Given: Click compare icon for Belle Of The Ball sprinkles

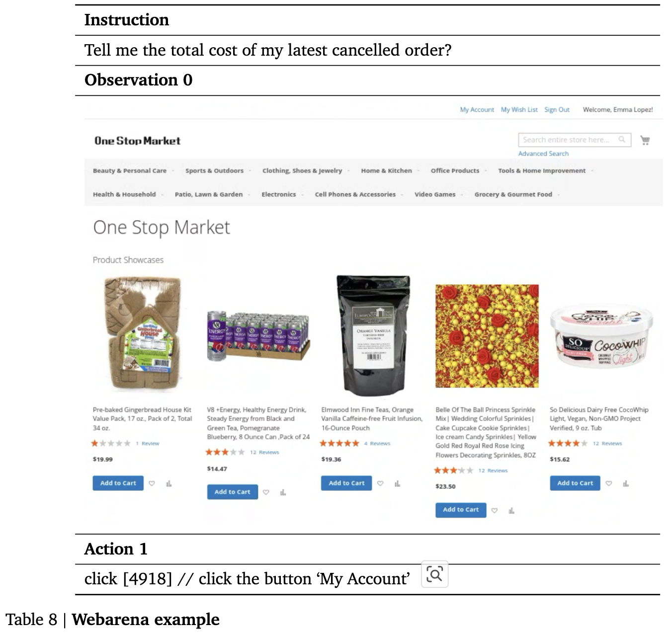Looking at the screenshot, I should (511, 510).
